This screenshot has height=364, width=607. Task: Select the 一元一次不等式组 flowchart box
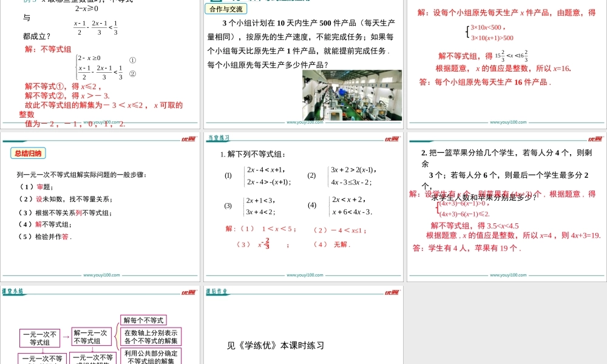[39, 337]
